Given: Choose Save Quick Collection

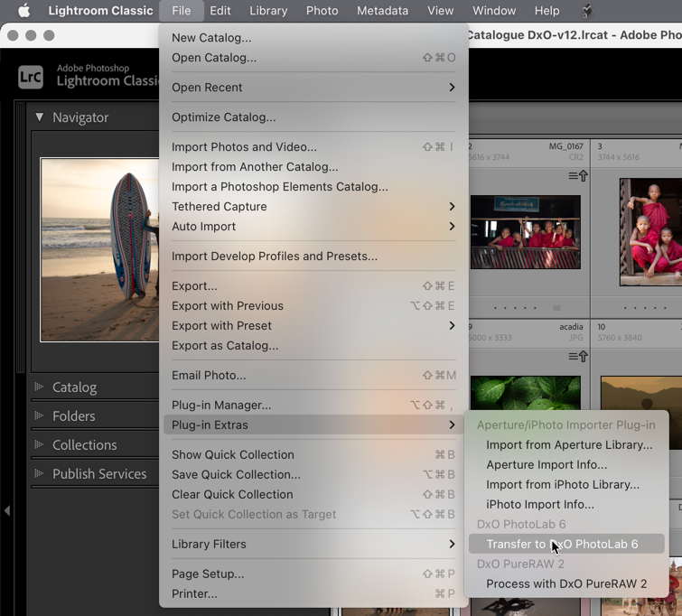Looking at the screenshot, I should 313,474.
